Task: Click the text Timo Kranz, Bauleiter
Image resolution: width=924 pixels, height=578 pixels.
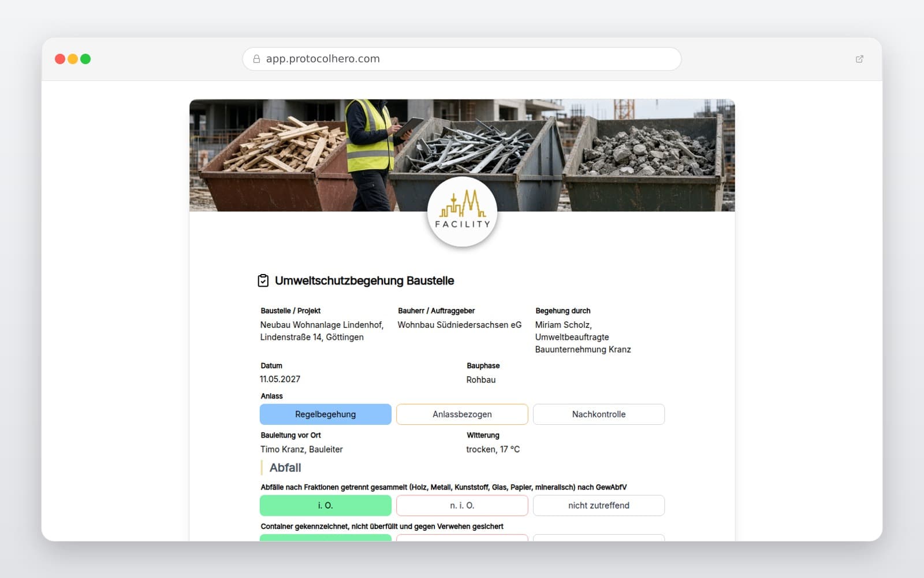Action: pos(301,449)
